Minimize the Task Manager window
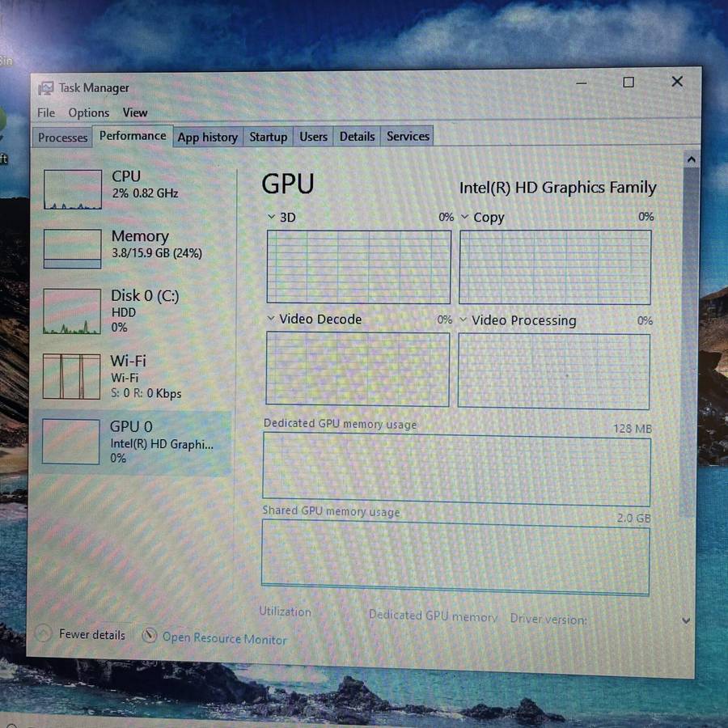This screenshot has width=728, height=728. click(x=582, y=83)
